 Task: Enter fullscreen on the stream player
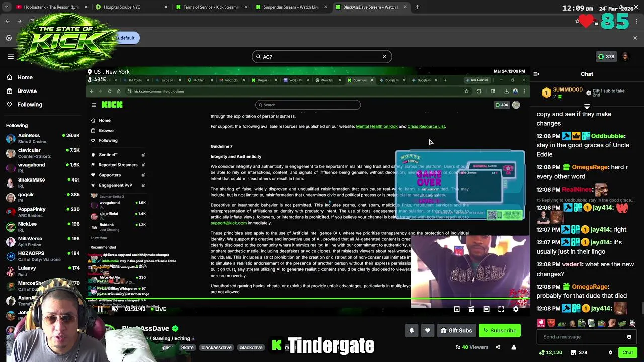(501, 309)
